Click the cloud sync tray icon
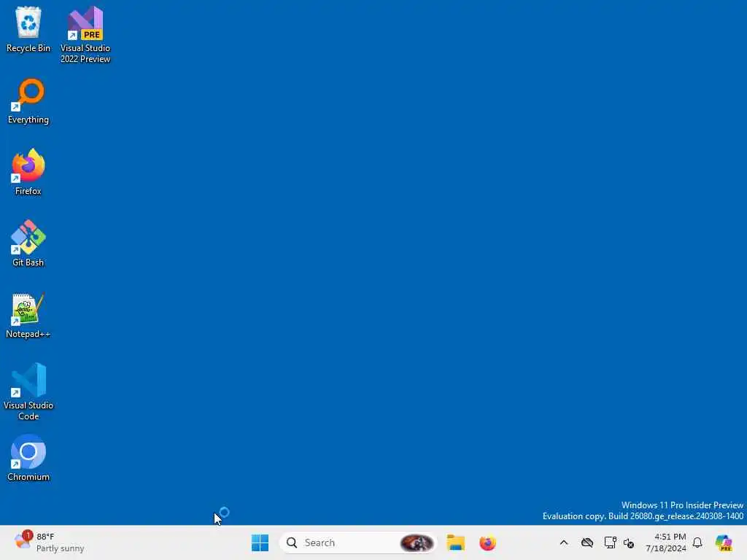Viewport: 747px width, 560px height. (x=587, y=542)
